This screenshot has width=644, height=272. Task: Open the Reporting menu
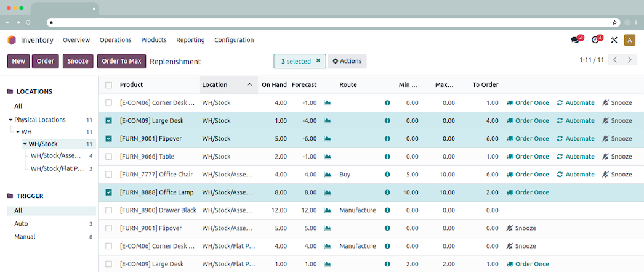(x=190, y=40)
